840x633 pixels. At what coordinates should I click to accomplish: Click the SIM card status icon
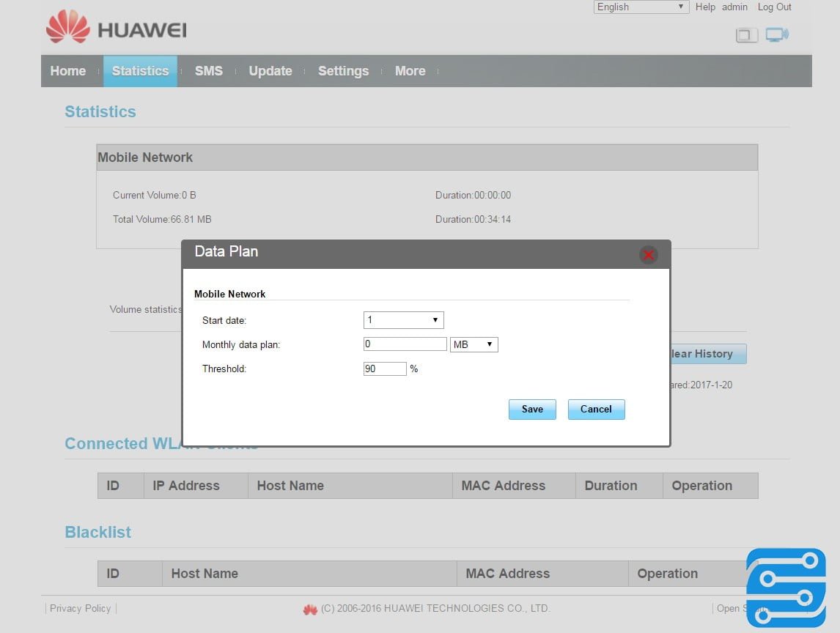point(746,35)
